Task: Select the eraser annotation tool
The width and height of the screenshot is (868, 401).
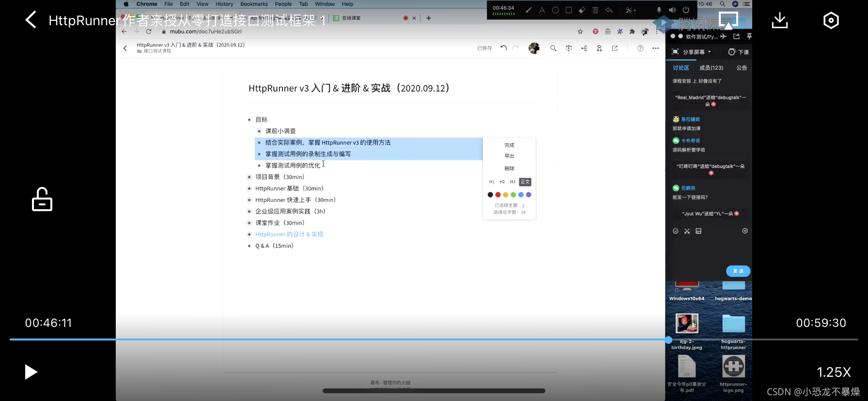Action: pos(582,10)
